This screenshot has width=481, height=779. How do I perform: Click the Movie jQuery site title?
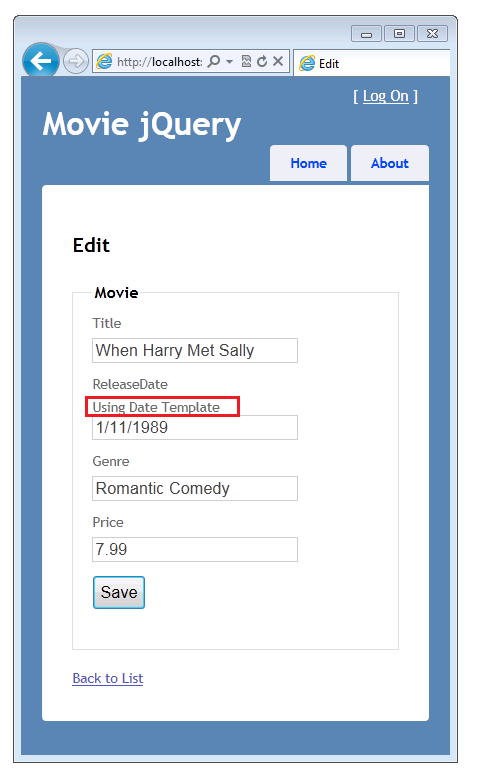(142, 125)
